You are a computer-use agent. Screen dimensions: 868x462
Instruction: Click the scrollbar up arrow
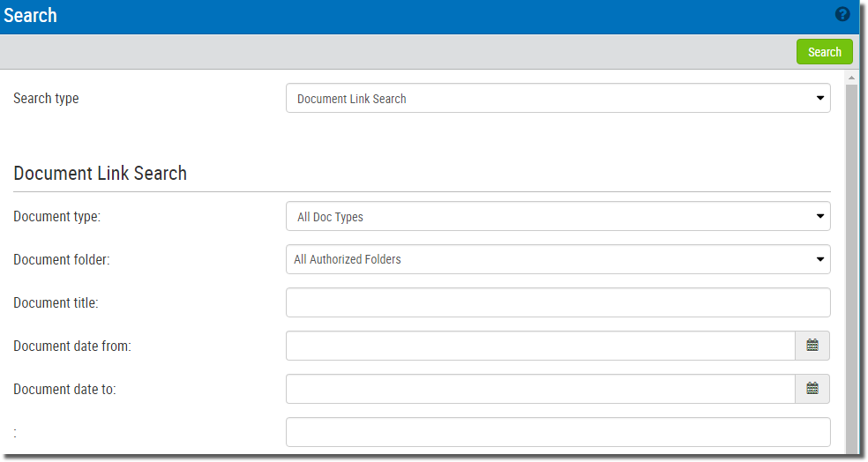point(851,78)
